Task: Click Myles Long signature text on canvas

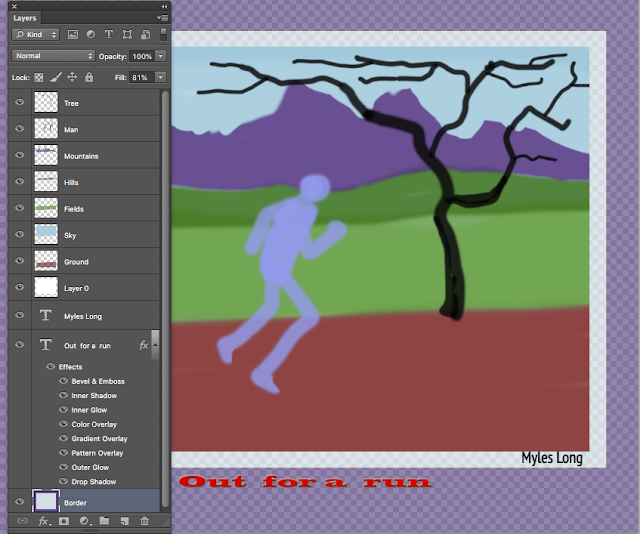Action: tap(552, 458)
